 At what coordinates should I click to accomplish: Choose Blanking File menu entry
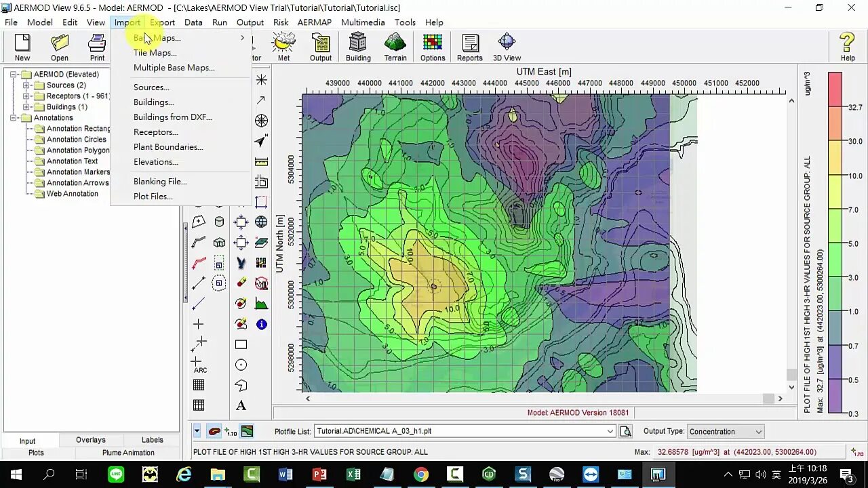point(182,182)
